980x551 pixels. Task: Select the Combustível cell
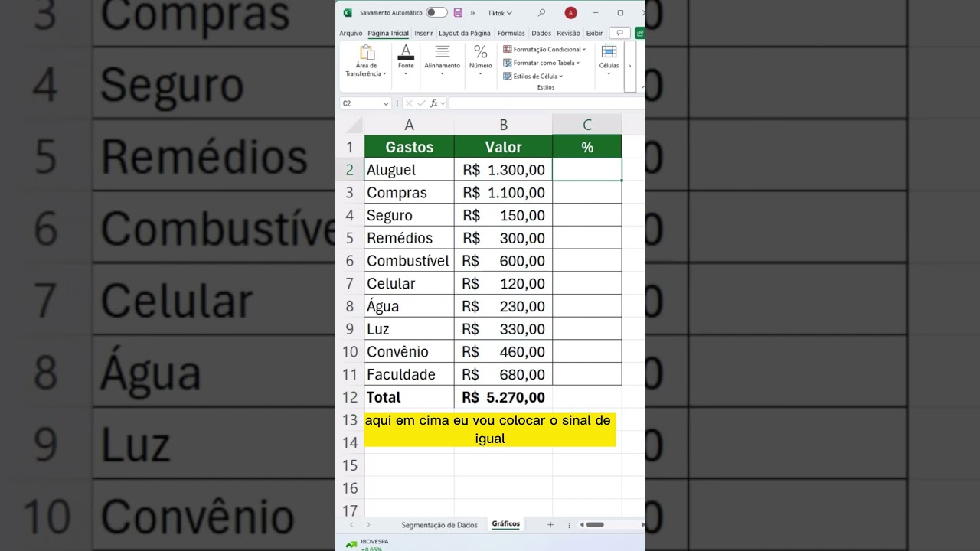[x=409, y=260]
